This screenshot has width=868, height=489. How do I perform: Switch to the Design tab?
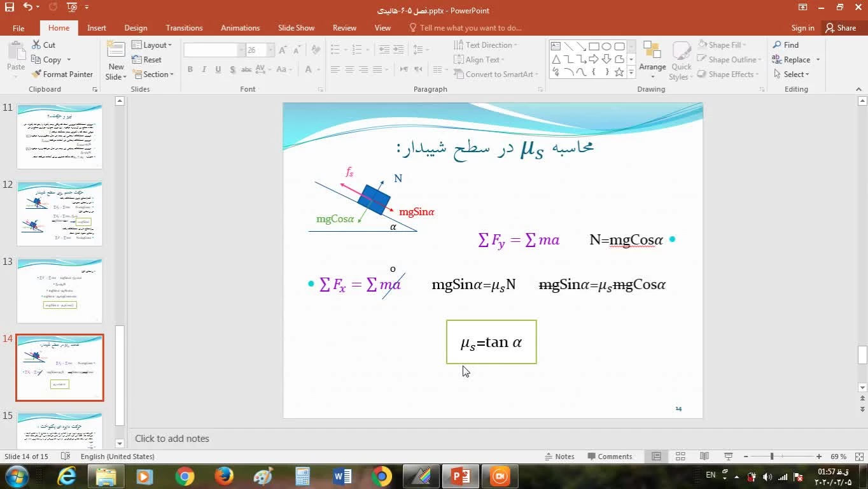coord(136,28)
